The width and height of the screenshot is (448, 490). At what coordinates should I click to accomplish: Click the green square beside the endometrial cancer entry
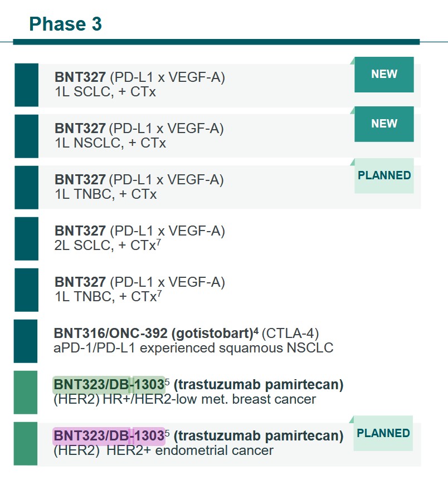click(26, 444)
